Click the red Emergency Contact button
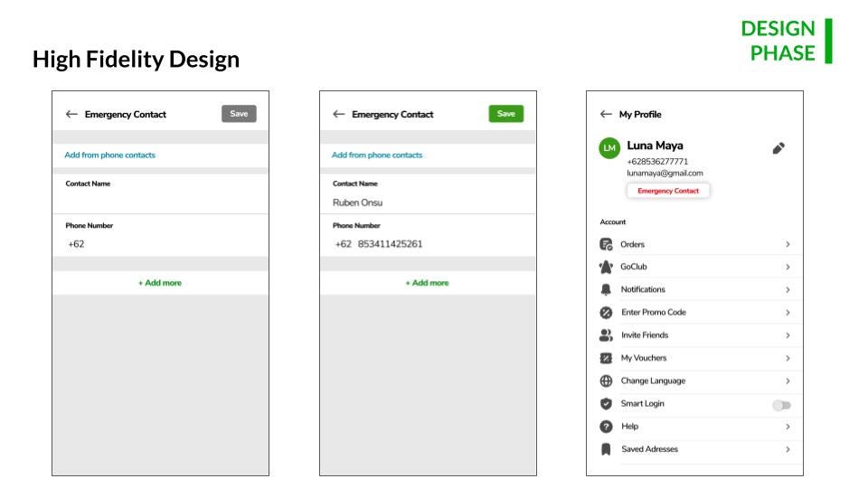Screen dimensions: 868x488 pyautogui.click(x=668, y=191)
